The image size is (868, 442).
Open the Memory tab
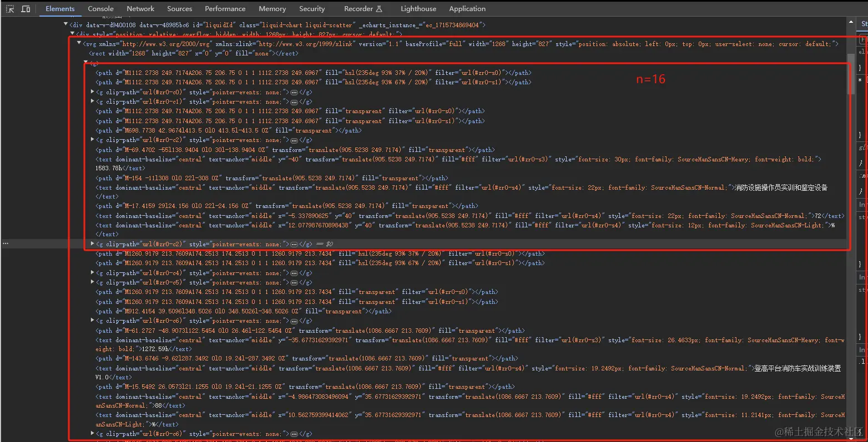[272, 9]
